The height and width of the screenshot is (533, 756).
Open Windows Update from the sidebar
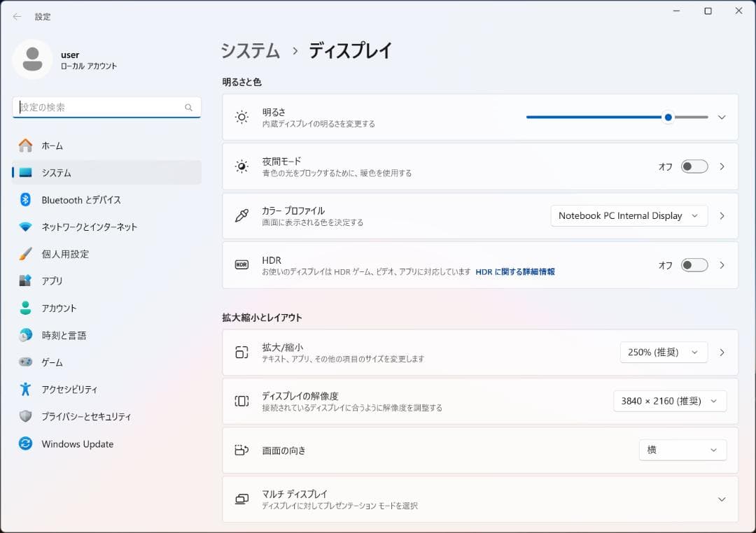tap(77, 443)
